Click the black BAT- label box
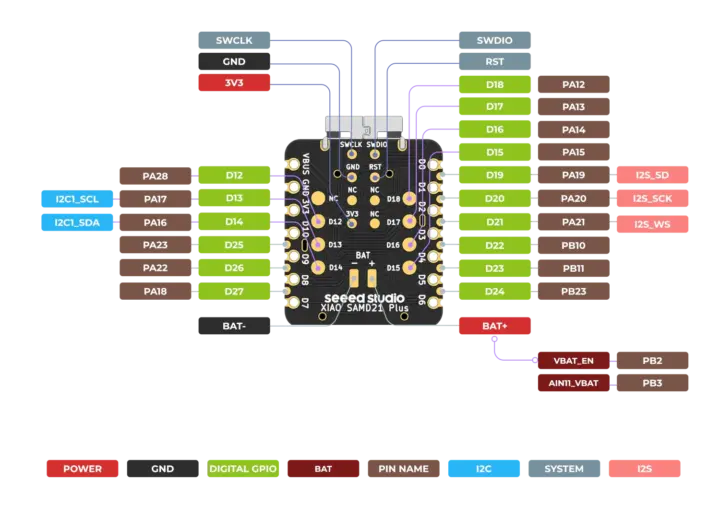 [x=234, y=326]
